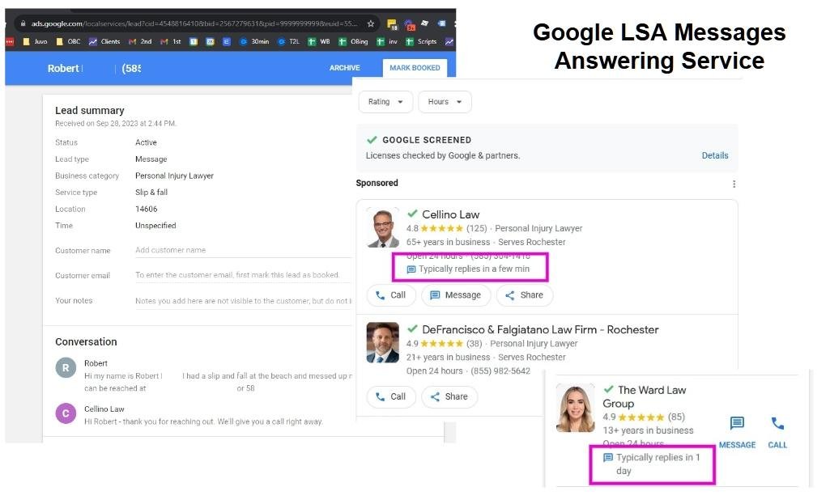Screen dimensions: 830x504
Task: Click Cellino Law's avatar in the conversation
Action: [66, 413]
